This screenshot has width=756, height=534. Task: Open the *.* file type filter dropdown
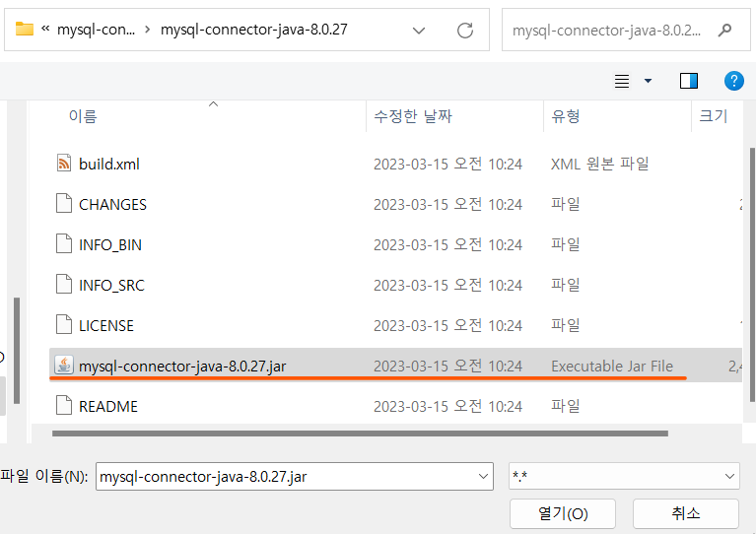point(624,477)
